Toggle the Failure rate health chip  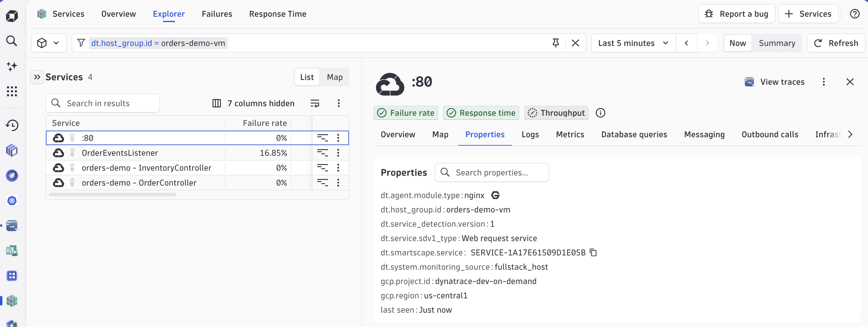point(405,113)
